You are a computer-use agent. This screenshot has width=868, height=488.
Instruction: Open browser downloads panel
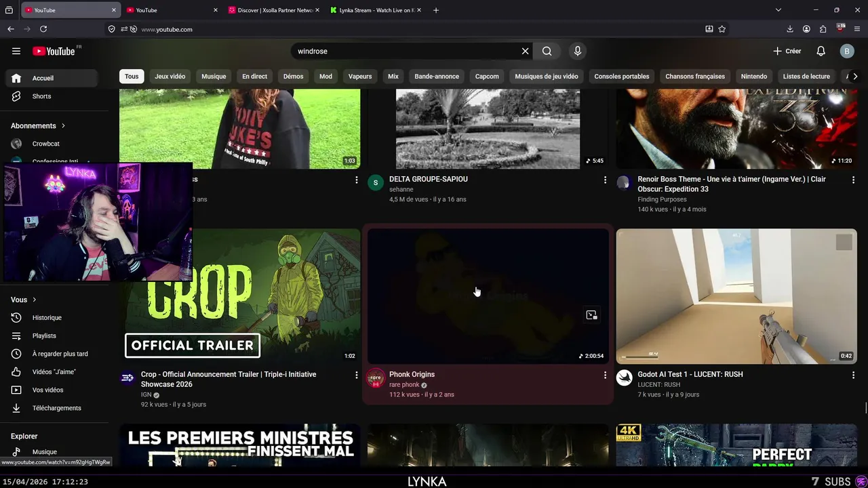tap(790, 29)
